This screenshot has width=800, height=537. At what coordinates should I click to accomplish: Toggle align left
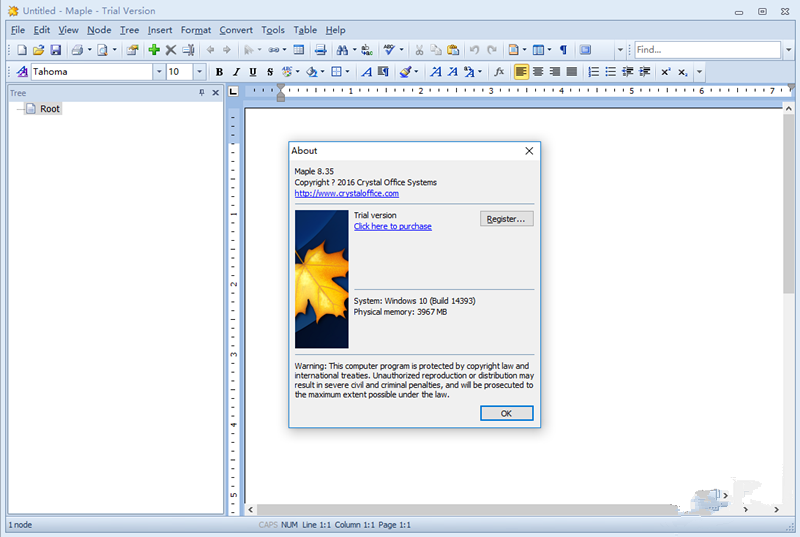(x=521, y=72)
